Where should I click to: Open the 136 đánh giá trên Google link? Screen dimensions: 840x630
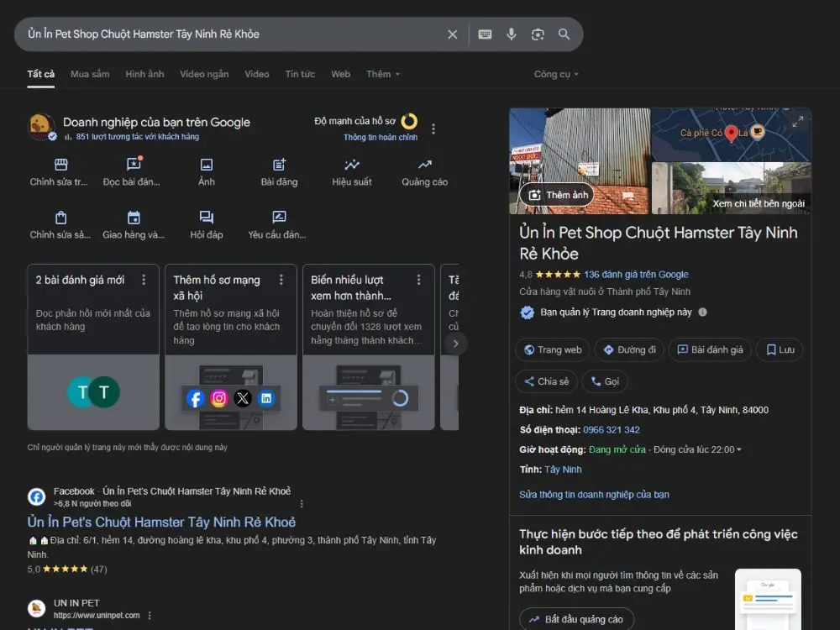coord(636,274)
